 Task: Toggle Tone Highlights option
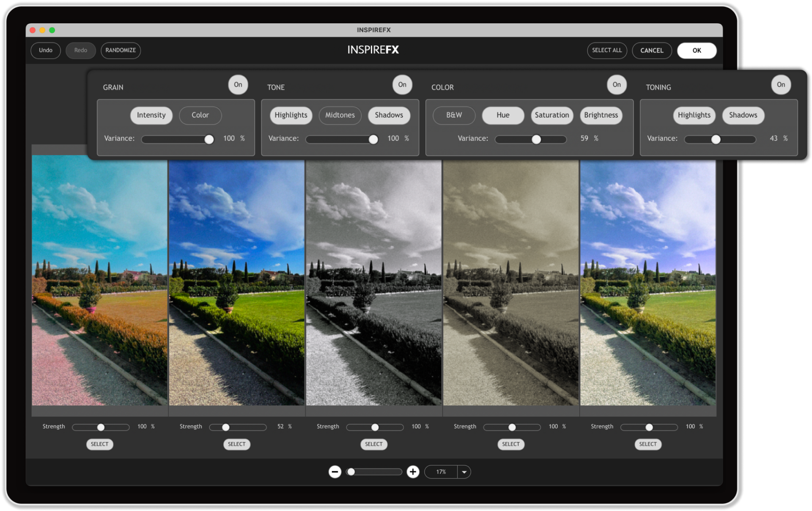[x=291, y=115]
